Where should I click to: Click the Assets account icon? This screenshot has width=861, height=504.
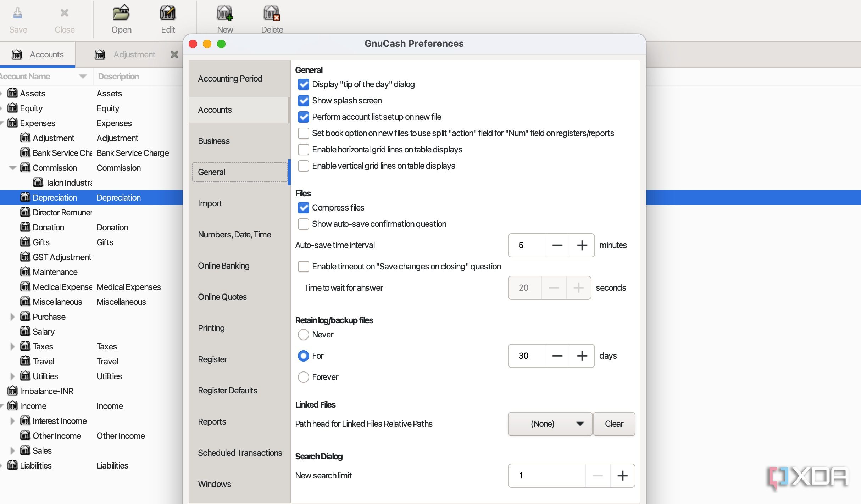point(12,93)
